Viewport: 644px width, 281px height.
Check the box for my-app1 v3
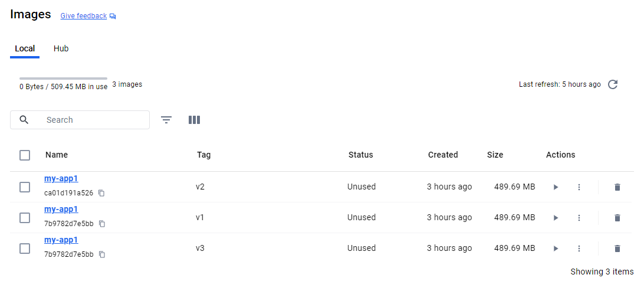coord(25,249)
